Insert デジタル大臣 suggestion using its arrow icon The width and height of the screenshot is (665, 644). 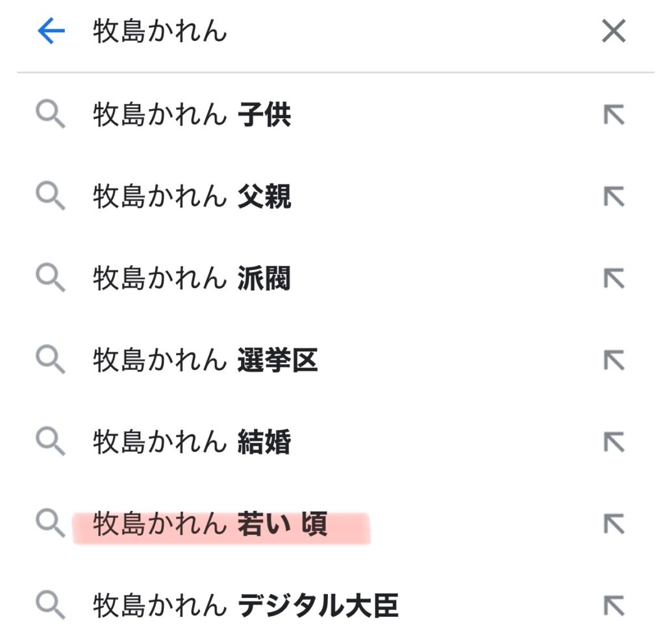coord(613,606)
